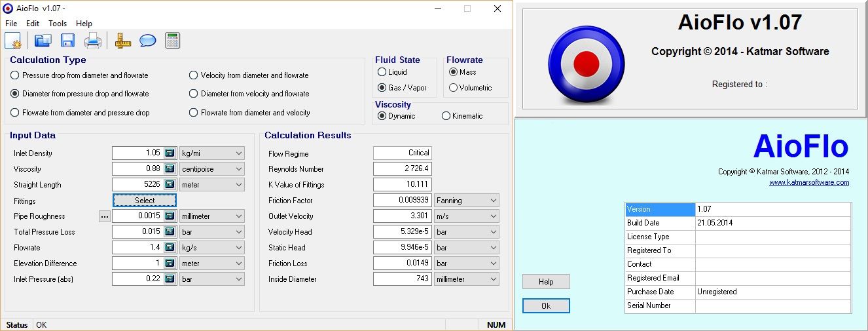Click the Flowrate input field
This screenshot has width=868, height=331.
[137, 248]
